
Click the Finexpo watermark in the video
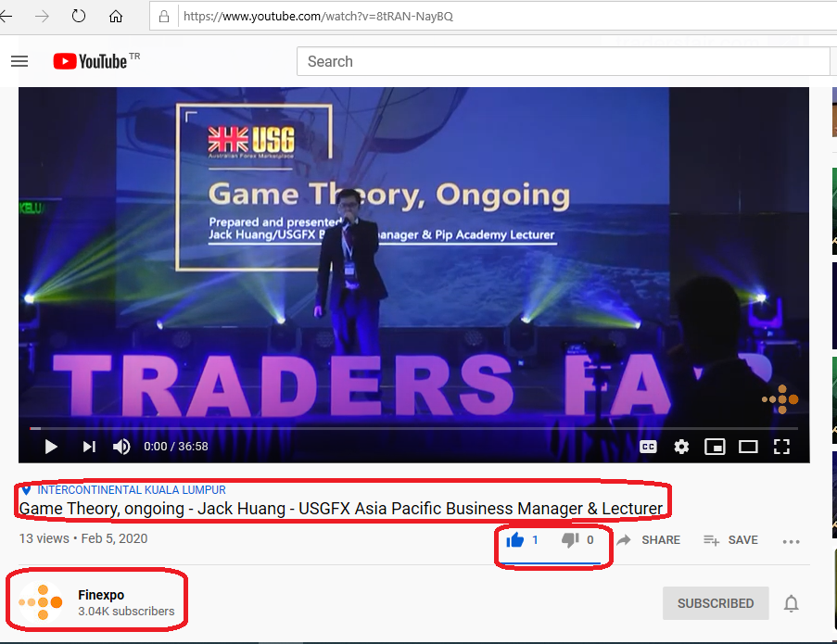pos(780,399)
